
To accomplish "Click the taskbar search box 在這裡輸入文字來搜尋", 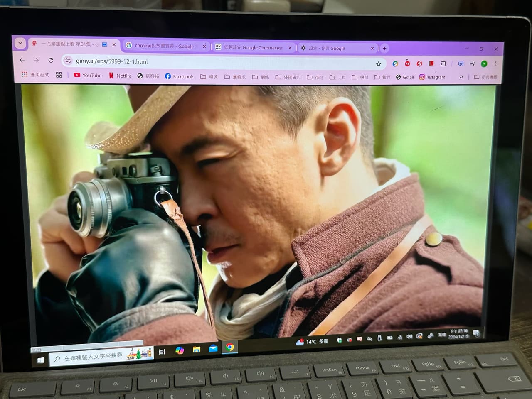I will coord(101,356).
